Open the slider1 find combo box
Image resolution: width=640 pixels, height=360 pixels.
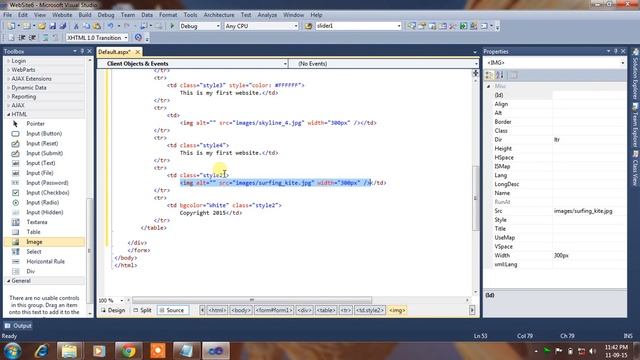[x=399, y=26]
